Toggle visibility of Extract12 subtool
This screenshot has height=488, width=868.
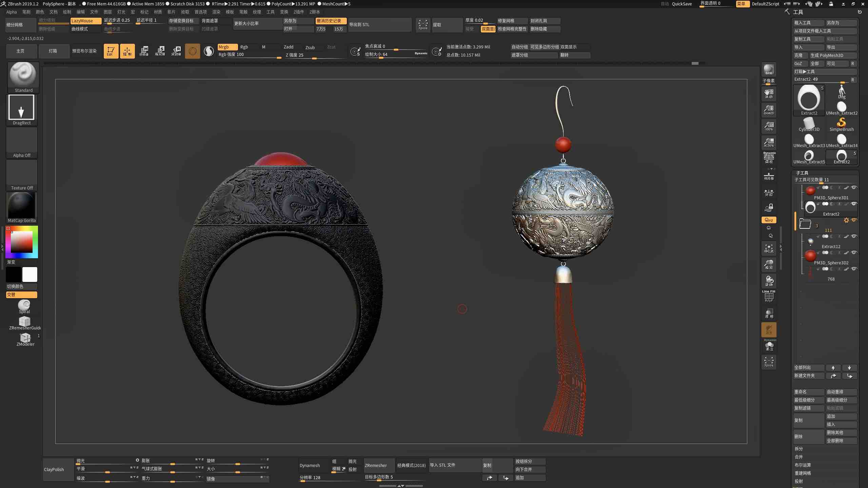point(854,237)
